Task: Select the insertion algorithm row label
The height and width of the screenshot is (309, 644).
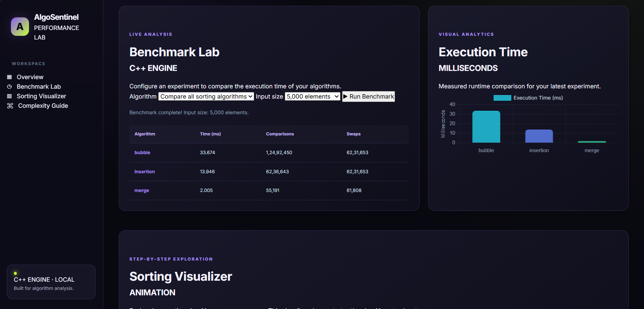Action: click(x=145, y=172)
